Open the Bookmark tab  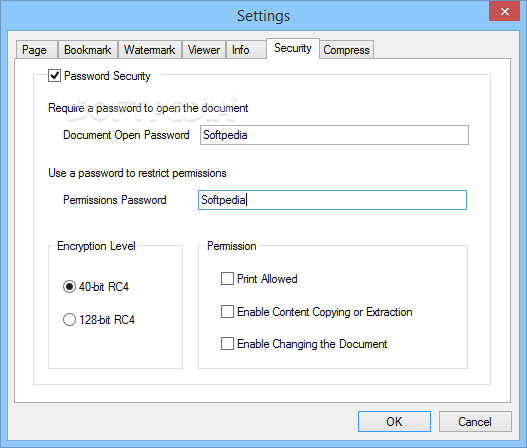coord(88,50)
